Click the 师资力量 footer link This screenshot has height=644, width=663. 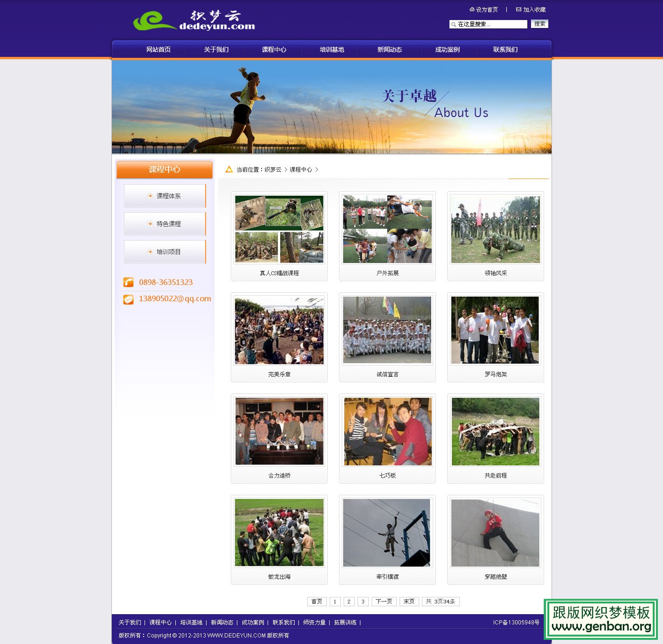tap(314, 623)
